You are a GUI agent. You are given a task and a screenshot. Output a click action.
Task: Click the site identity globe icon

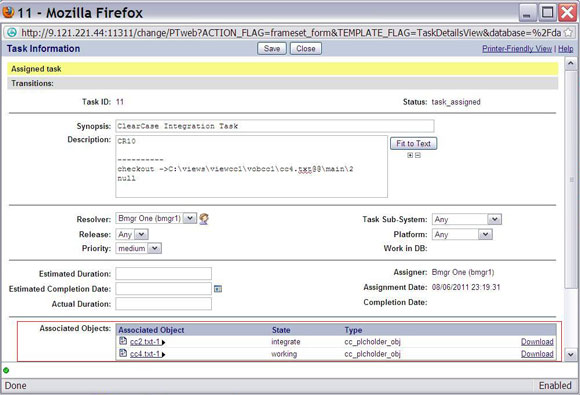[x=12, y=33]
